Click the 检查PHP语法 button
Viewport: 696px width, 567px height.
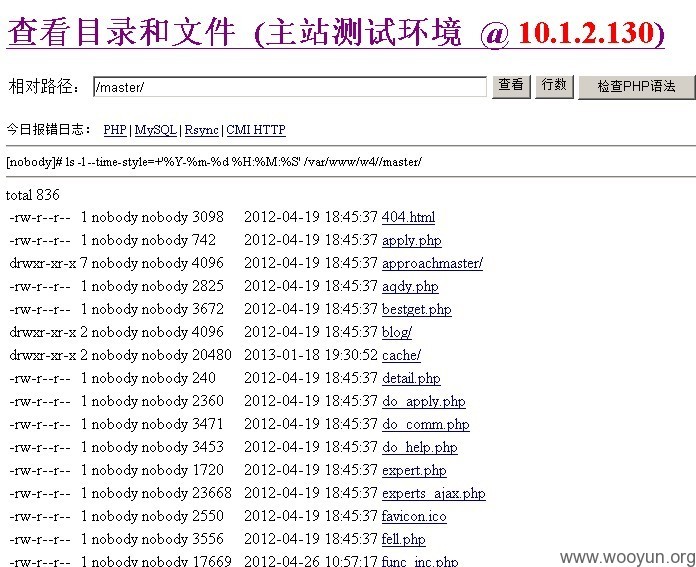pos(637,87)
